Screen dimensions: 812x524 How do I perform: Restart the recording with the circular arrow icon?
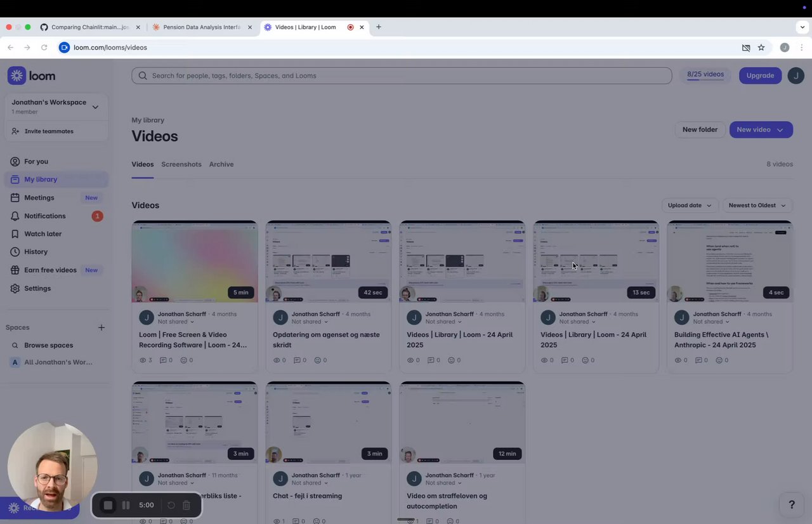coord(171,506)
